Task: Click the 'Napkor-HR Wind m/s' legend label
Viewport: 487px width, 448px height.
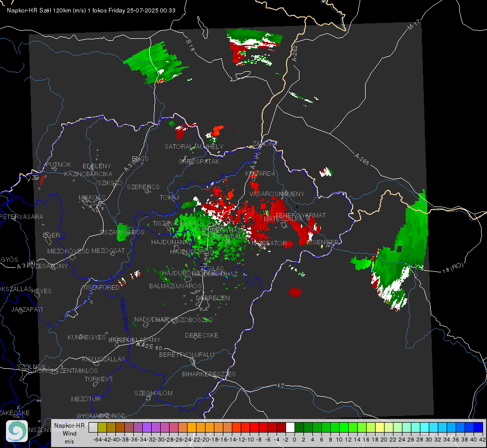Action: [x=69, y=433]
